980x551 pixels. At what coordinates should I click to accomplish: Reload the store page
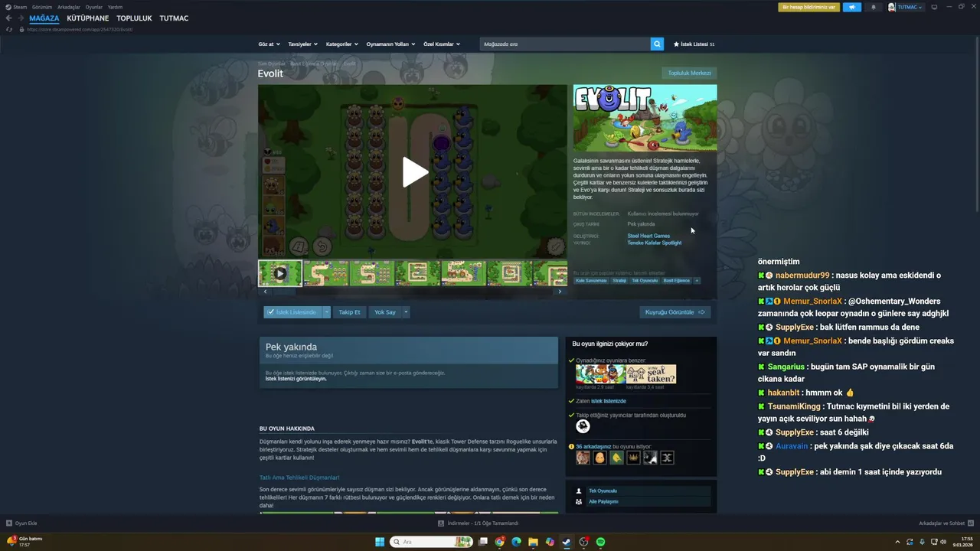(9, 29)
